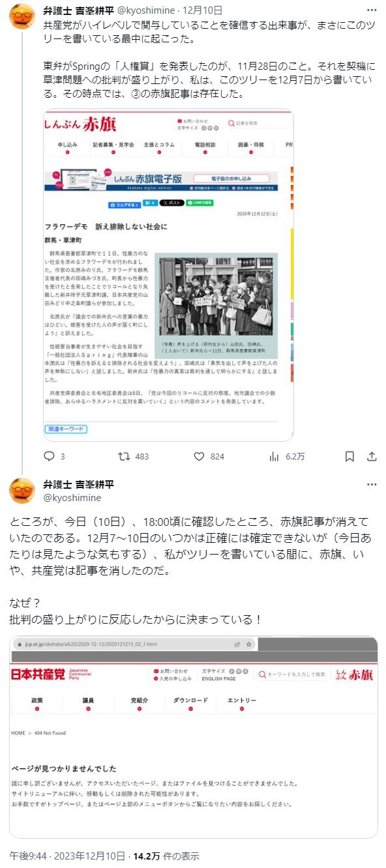Open the @kyoshimine handle under second tweet name
The image size is (386, 868).
pyautogui.click(x=72, y=497)
